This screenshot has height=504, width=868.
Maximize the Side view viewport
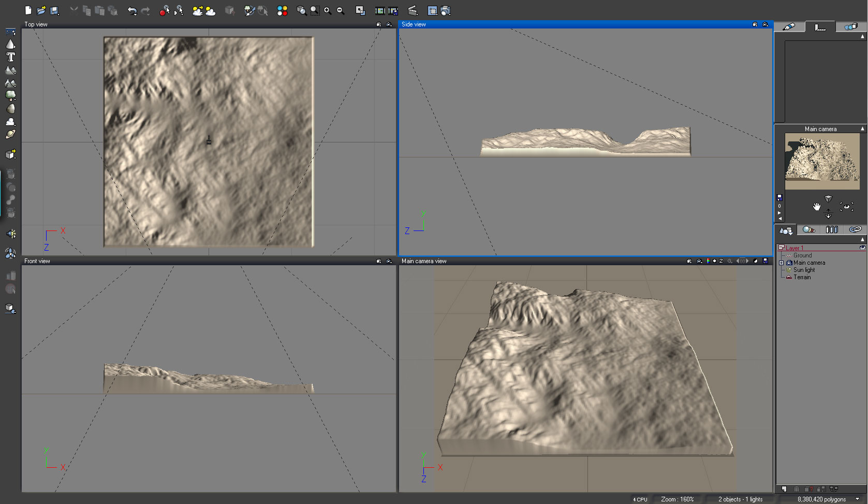point(755,24)
